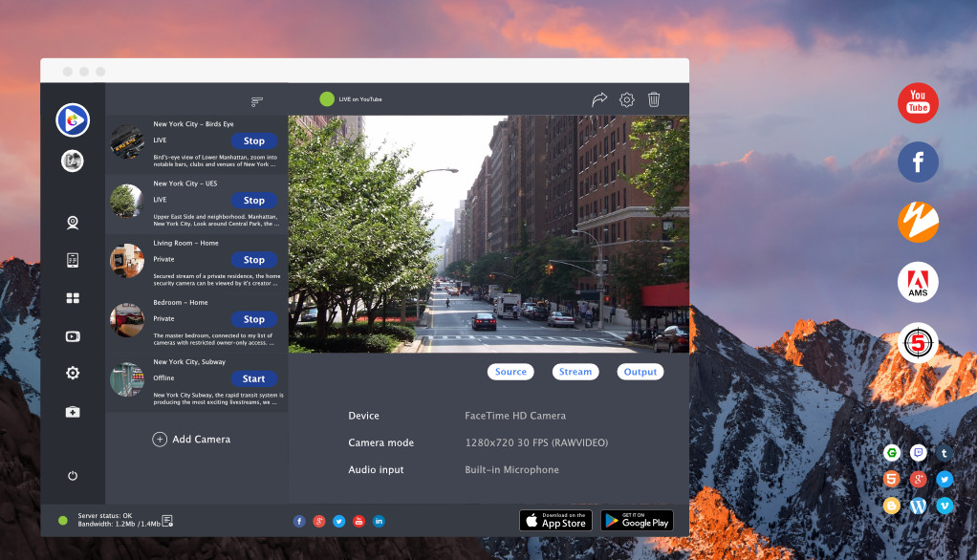The height and width of the screenshot is (560, 977).
Task: Click the Tumblr icon on desktop
Action: click(944, 453)
